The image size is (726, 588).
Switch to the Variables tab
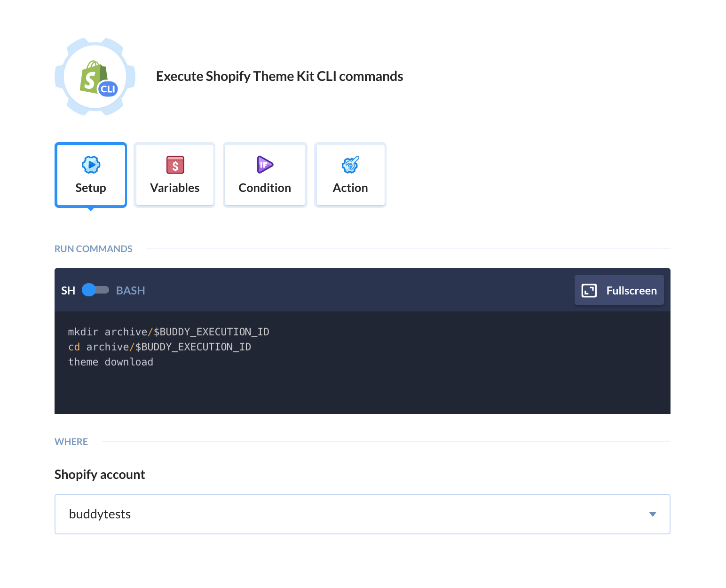(x=174, y=175)
